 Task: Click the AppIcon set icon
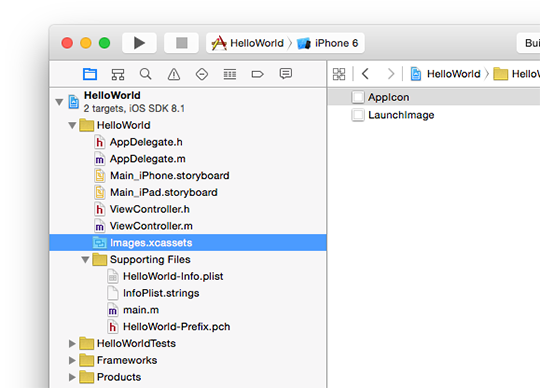pyautogui.click(x=358, y=97)
